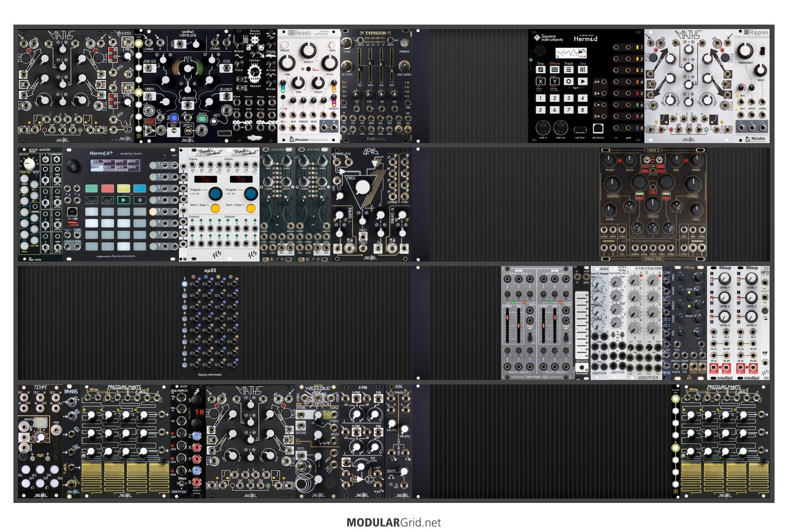Screen dimensions: 788x532
Task: Select the Tempi module
Action: [x=40, y=441]
